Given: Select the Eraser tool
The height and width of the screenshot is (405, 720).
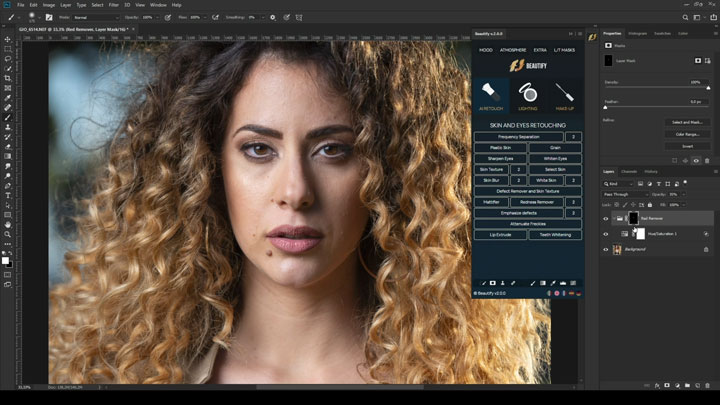Looking at the screenshot, I should 7,147.
